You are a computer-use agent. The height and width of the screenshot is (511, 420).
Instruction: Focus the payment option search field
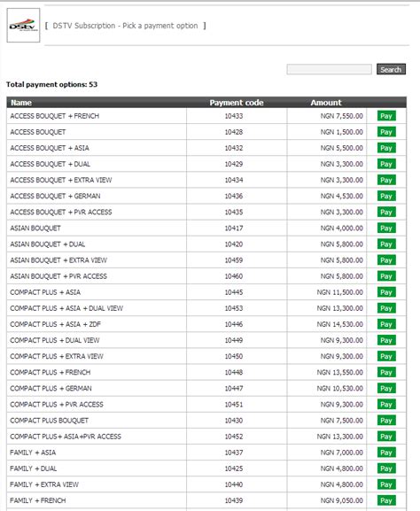pyautogui.click(x=329, y=69)
